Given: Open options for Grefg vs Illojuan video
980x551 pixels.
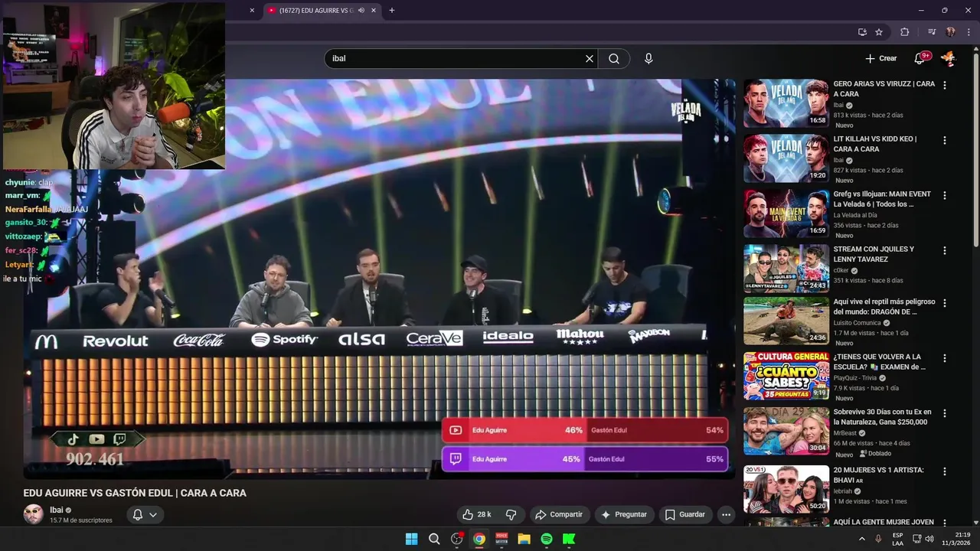Looking at the screenshot, I should 945,196.
